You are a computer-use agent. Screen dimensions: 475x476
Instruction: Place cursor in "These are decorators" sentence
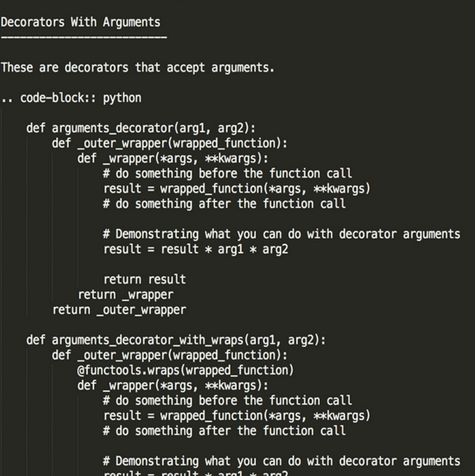coord(137,68)
